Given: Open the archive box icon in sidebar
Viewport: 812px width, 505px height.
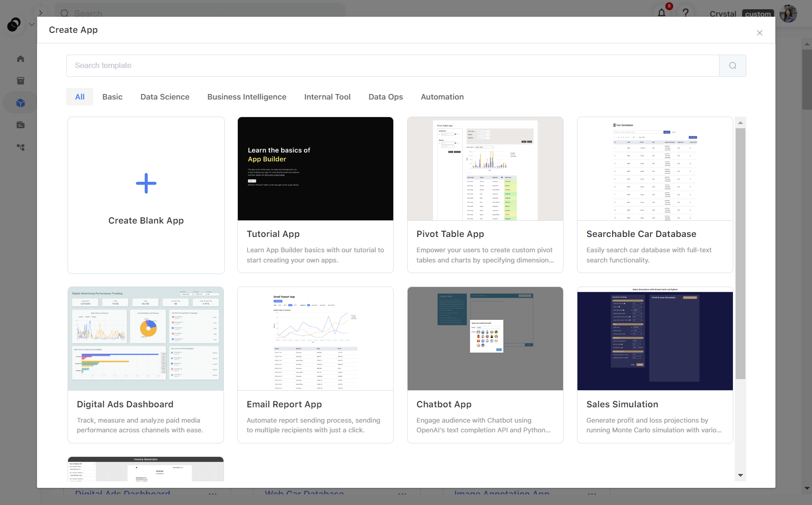Looking at the screenshot, I should 20,81.
